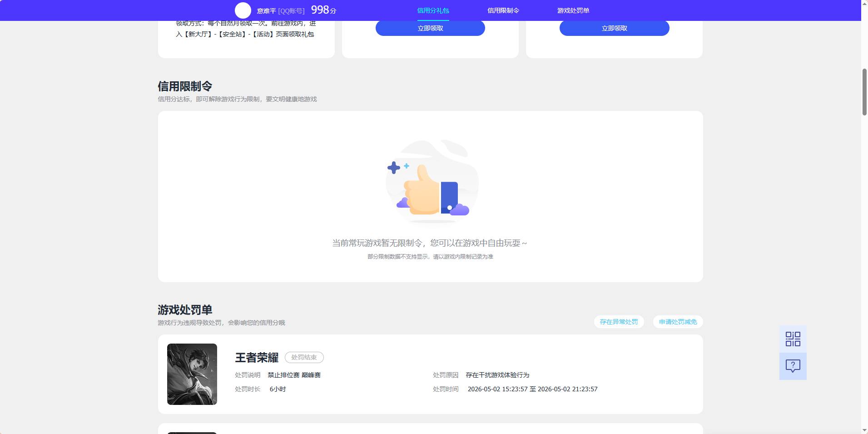
Task: Click the penalty duration value 6小时
Action: [278, 389]
